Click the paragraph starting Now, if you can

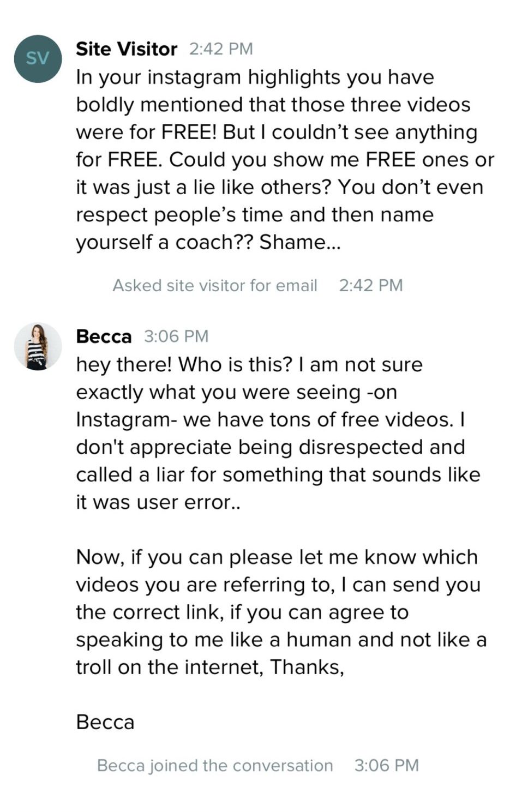point(281,612)
